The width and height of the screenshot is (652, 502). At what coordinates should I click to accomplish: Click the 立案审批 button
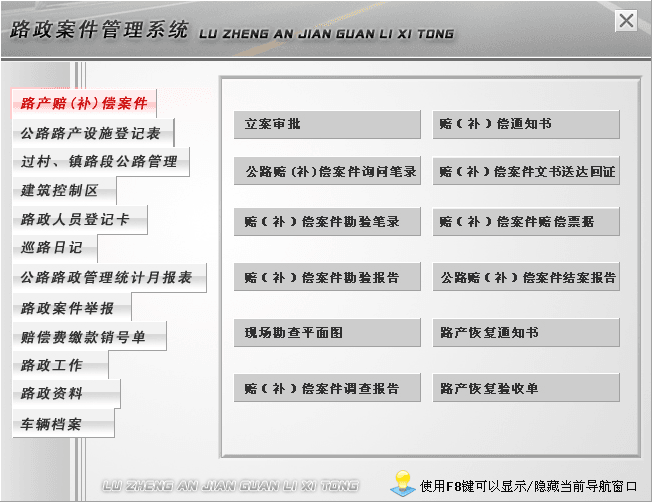pos(327,124)
